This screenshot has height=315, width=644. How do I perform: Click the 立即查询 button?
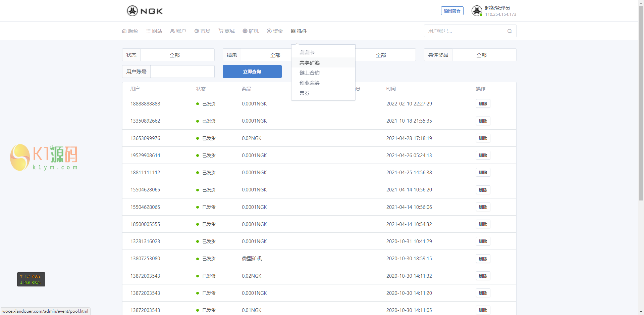252,72
